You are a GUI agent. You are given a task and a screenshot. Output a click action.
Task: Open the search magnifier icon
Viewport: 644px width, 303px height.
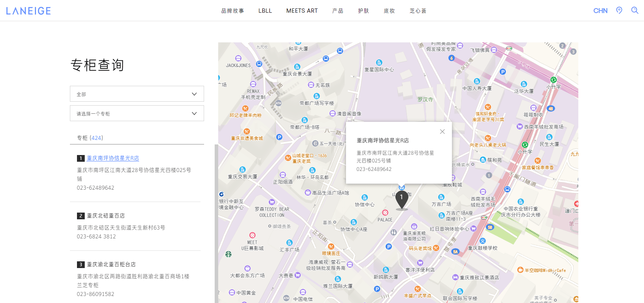click(x=635, y=10)
